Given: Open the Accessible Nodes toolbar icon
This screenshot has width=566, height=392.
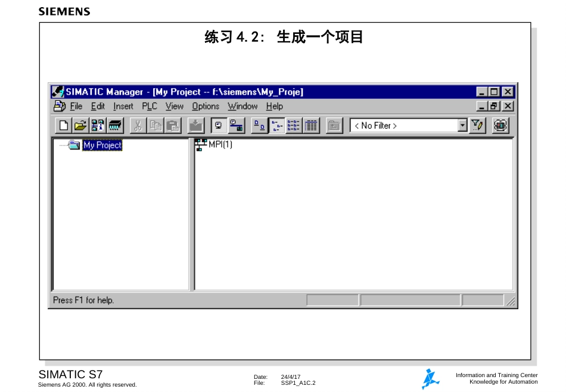Looking at the screenshot, I should tap(98, 126).
